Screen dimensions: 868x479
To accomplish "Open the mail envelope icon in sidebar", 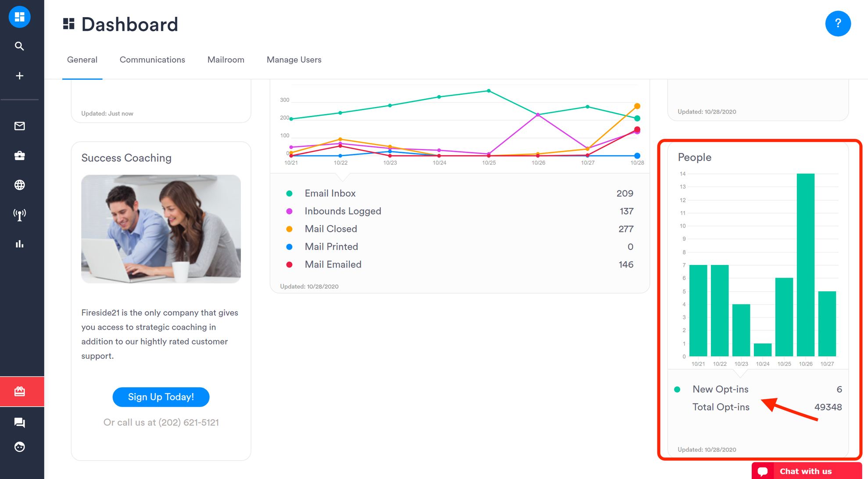I will [19, 126].
